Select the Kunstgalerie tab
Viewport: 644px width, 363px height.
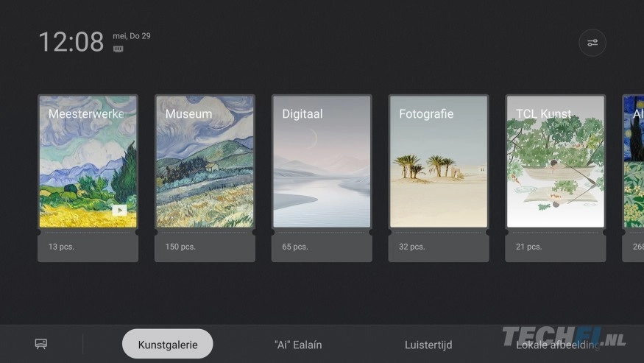(168, 344)
